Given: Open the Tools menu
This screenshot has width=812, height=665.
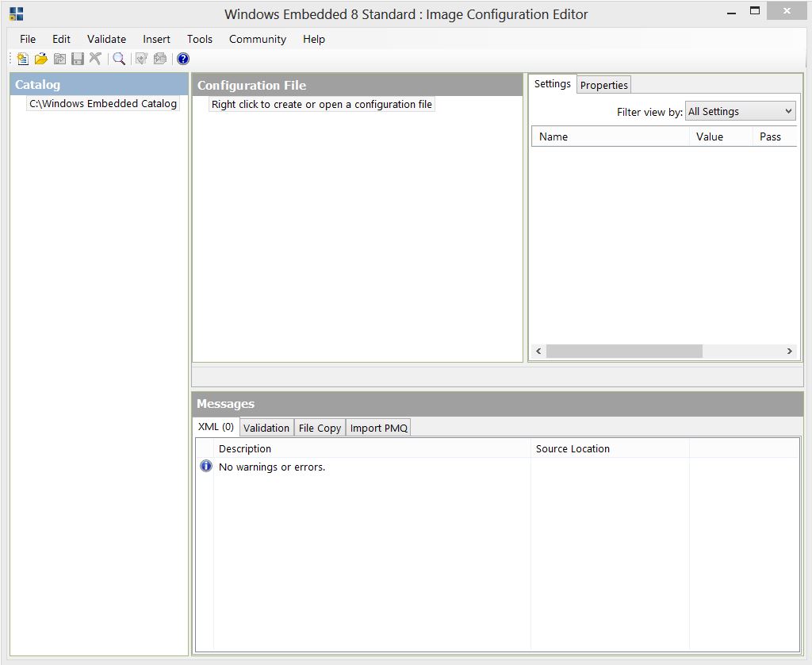Looking at the screenshot, I should point(199,39).
